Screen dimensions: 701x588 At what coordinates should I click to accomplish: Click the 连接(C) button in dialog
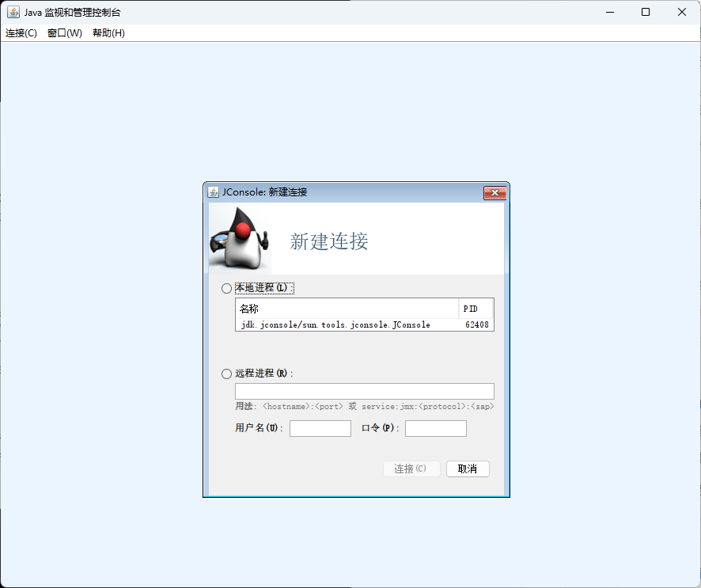[x=411, y=469]
